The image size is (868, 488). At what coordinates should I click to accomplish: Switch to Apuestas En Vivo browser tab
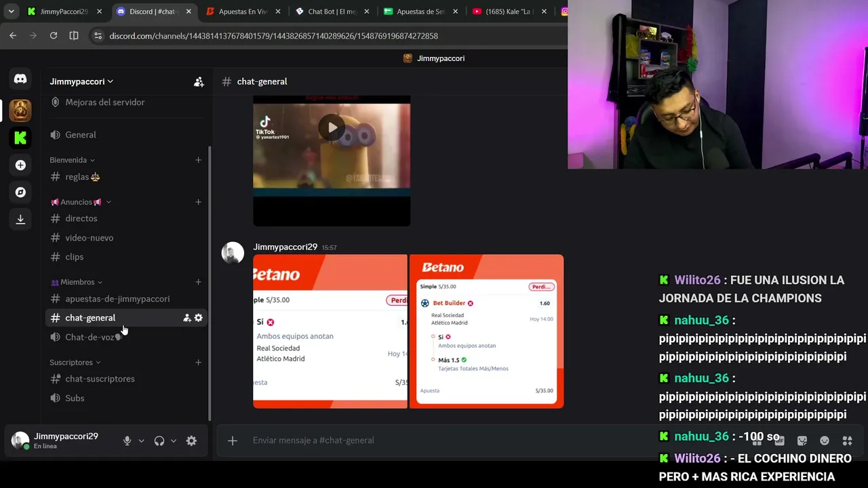pos(244,12)
